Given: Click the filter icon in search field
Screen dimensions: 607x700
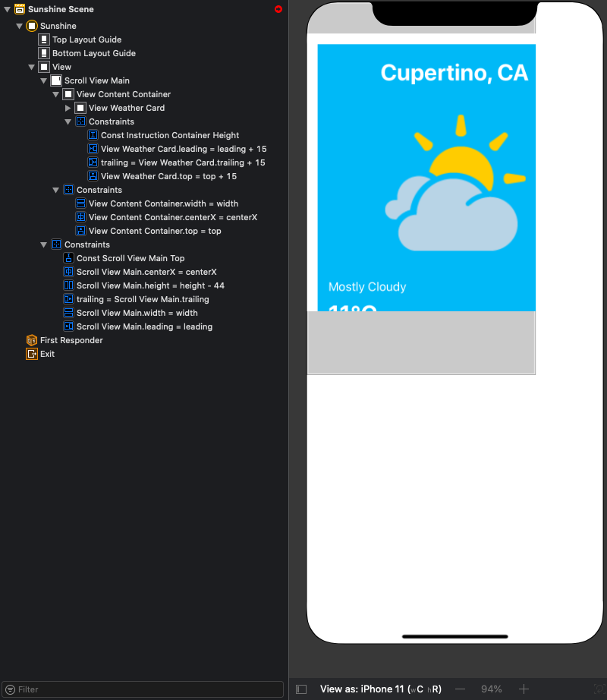Looking at the screenshot, I should coord(10,689).
